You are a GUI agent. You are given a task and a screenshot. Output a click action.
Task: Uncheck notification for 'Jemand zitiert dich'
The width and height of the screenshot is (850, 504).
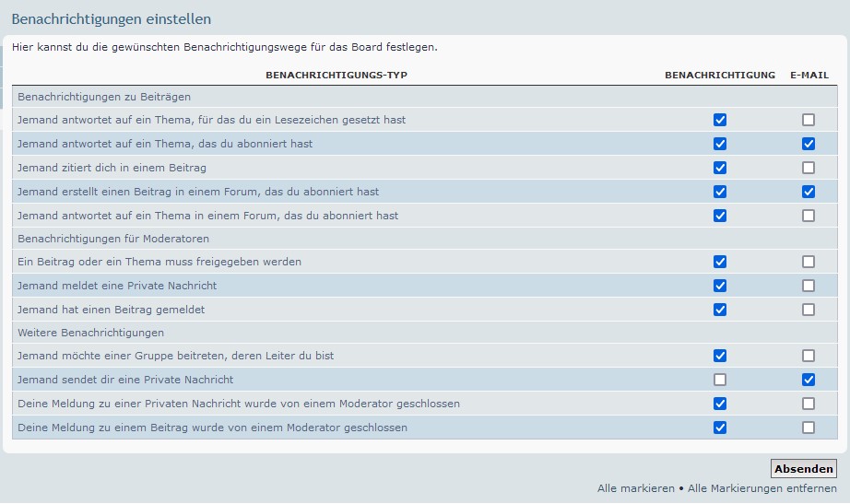click(x=720, y=168)
